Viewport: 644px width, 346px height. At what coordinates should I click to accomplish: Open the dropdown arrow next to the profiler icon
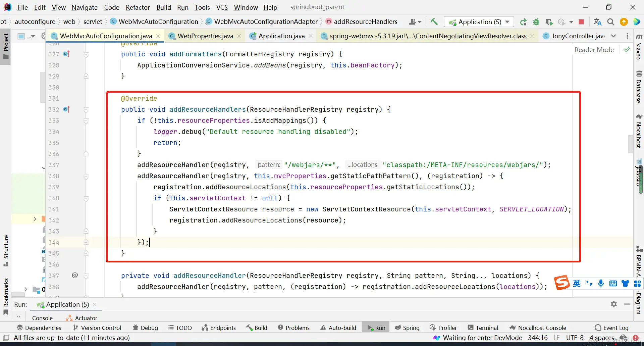(571, 22)
